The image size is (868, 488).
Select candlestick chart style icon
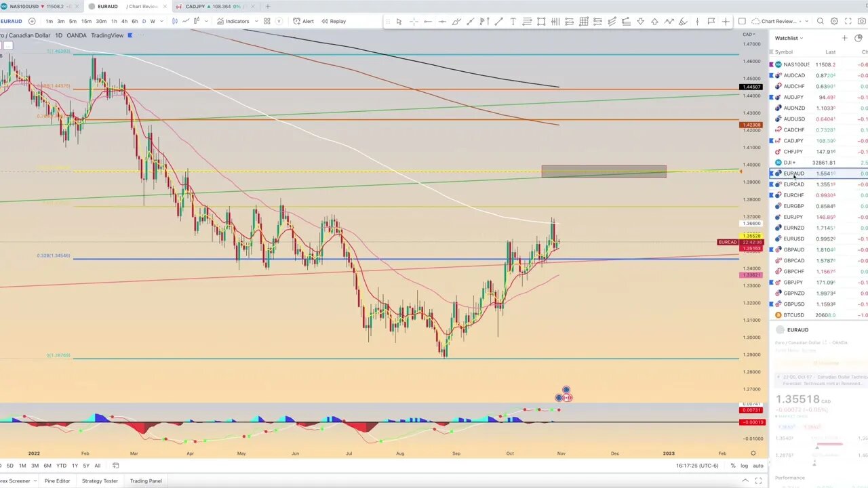[x=175, y=21]
